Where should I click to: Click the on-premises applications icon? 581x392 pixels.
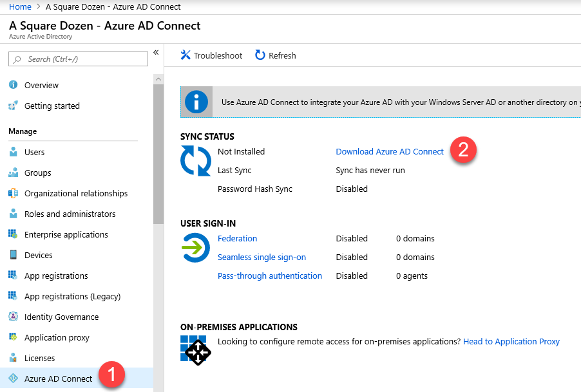[x=194, y=350]
